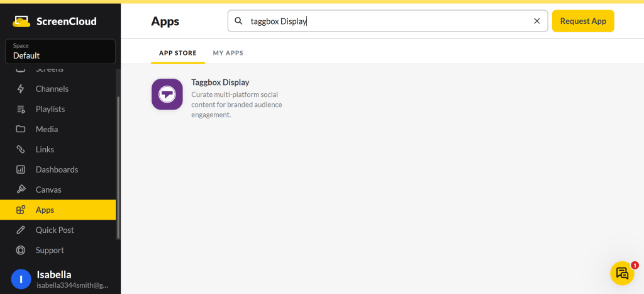The width and height of the screenshot is (644, 294).
Task: Click the Taggbox Display title
Action: 220,82
